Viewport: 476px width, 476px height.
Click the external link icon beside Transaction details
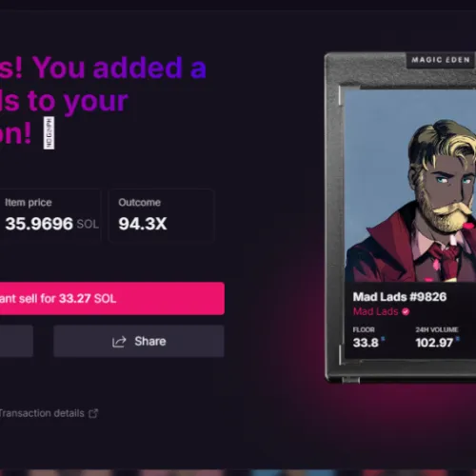click(93, 413)
